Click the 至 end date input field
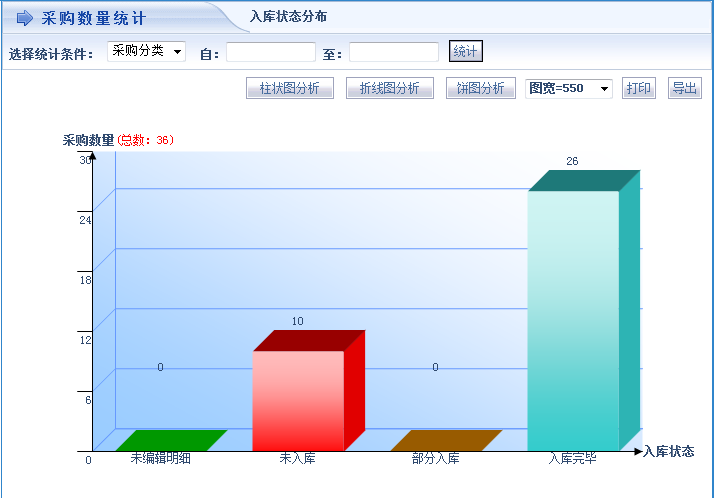The height and width of the screenshot is (498, 714). pyautogui.click(x=393, y=52)
